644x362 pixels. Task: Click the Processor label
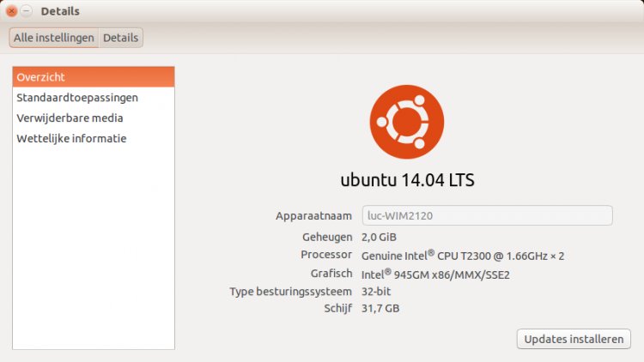point(326,255)
